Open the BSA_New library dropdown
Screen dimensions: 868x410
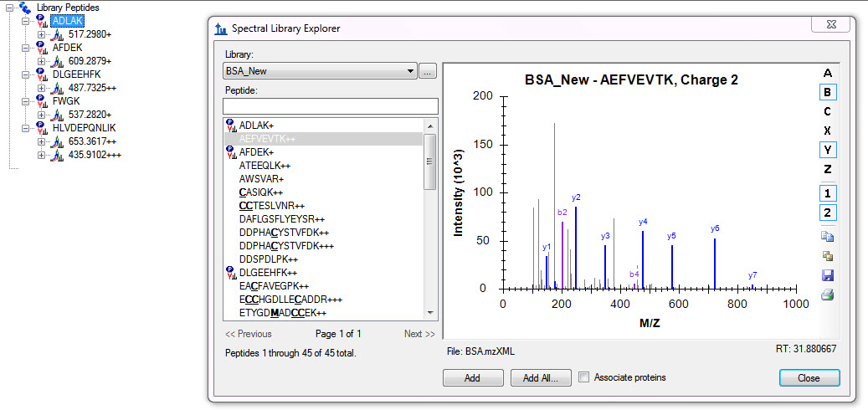click(410, 71)
